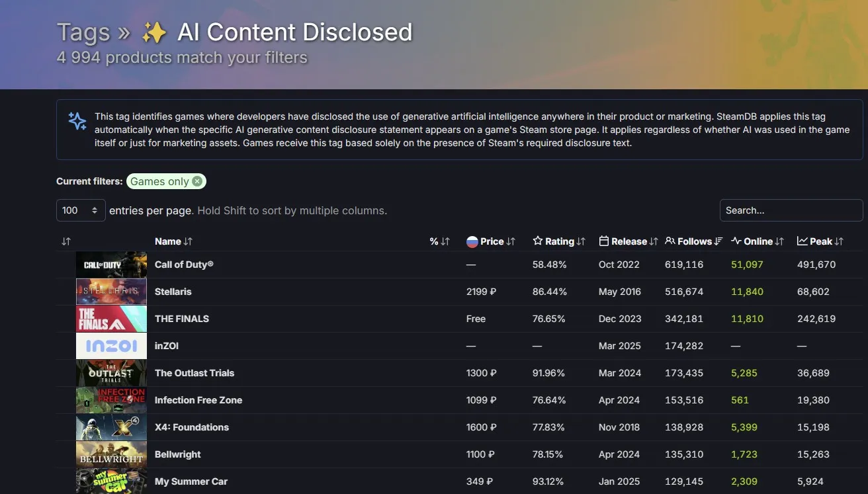Open the inZOI game thumbnail

point(111,346)
